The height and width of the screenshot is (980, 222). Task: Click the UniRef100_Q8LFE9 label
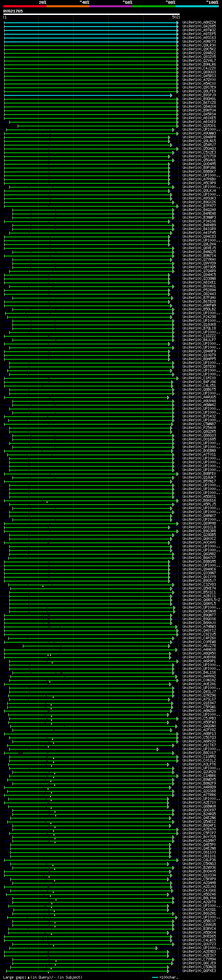pos(199,91)
